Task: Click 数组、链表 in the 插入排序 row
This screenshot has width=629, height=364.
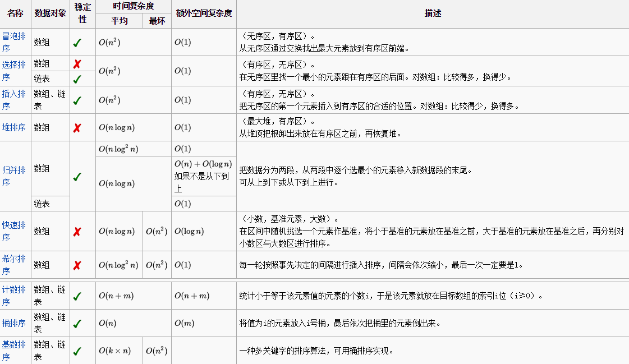Action: point(50,100)
